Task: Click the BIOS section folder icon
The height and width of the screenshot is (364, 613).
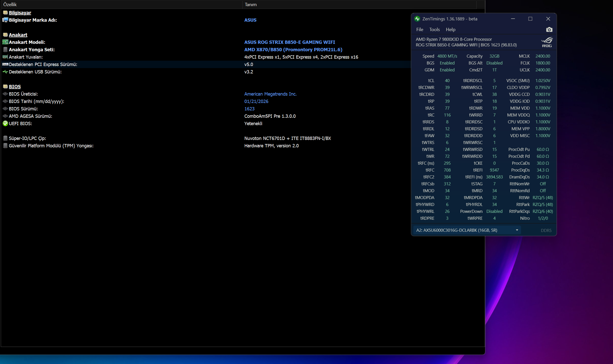Action: click(x=5, y=86)
